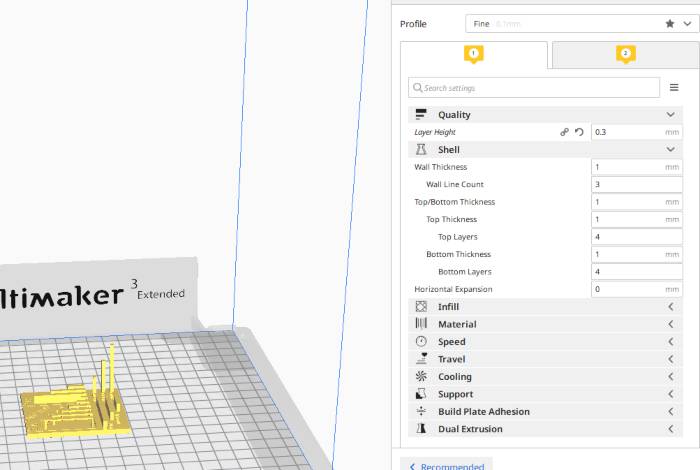
Task: Click the Wall Thickness label
Action: coord(441,167)
